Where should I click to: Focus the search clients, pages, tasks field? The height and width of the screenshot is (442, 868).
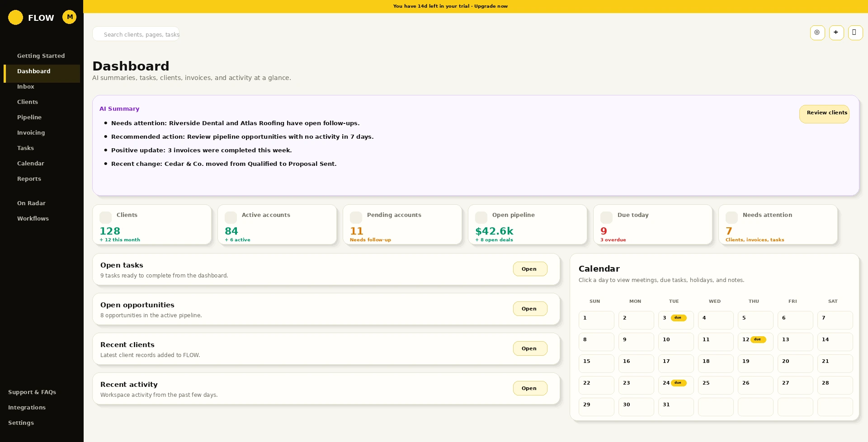[x=136, y=34]
